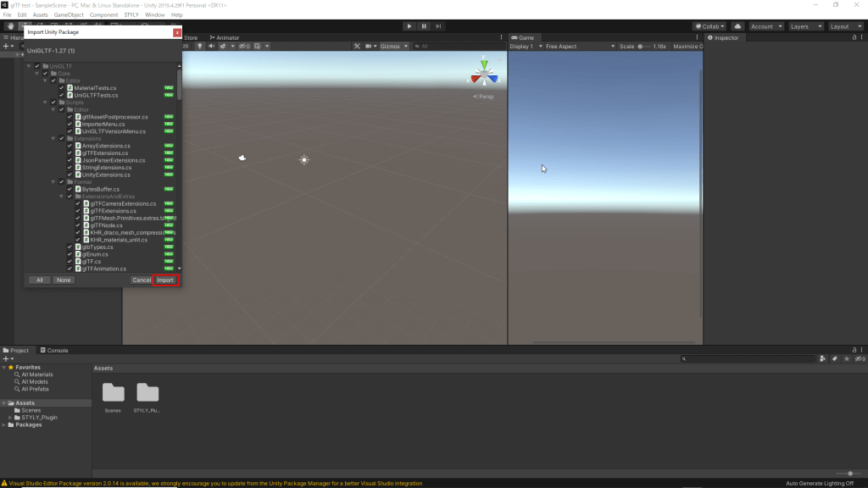Image resolution: width=868 pixels, height=488 pixels.
Task: Open the STYLY menu in the menu bar
Action: pos(131,14)
